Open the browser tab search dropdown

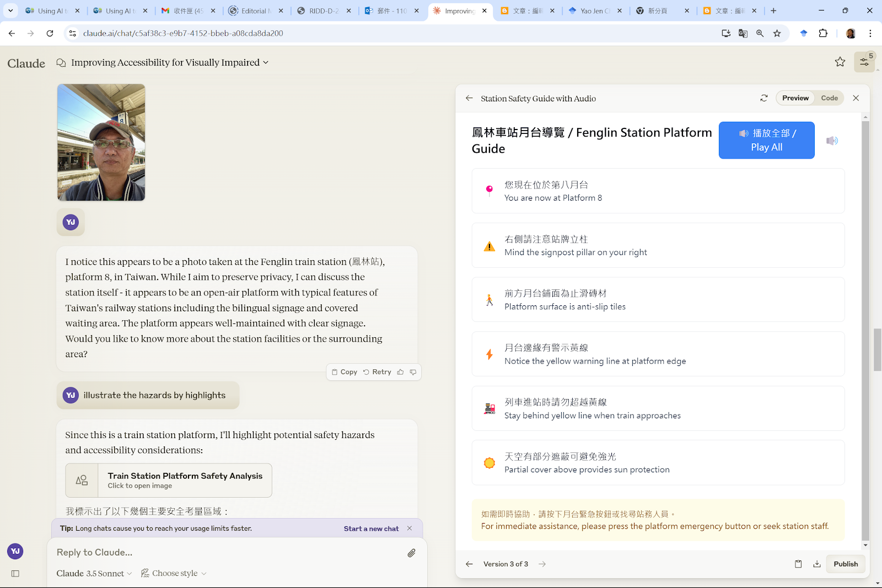(x=10, y=10)
